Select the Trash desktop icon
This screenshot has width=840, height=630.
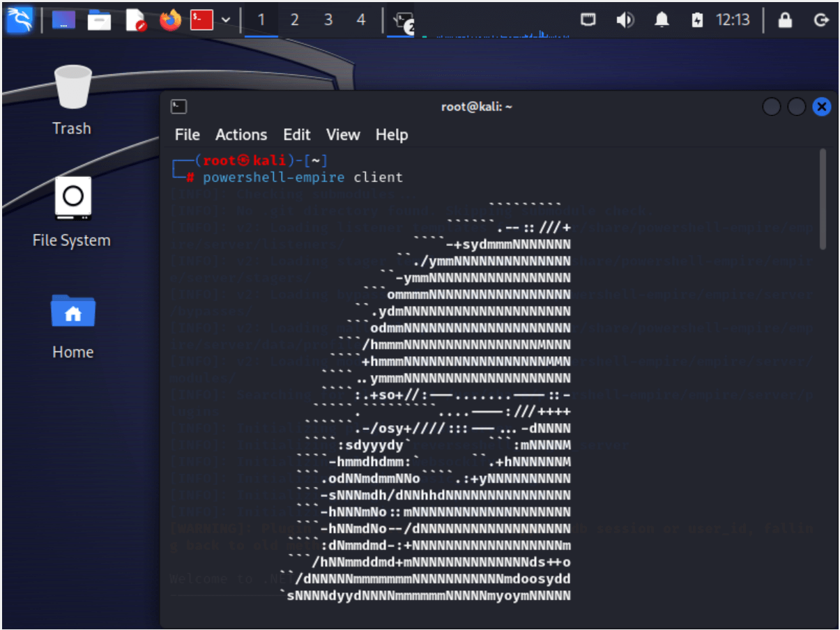(72, 101)
